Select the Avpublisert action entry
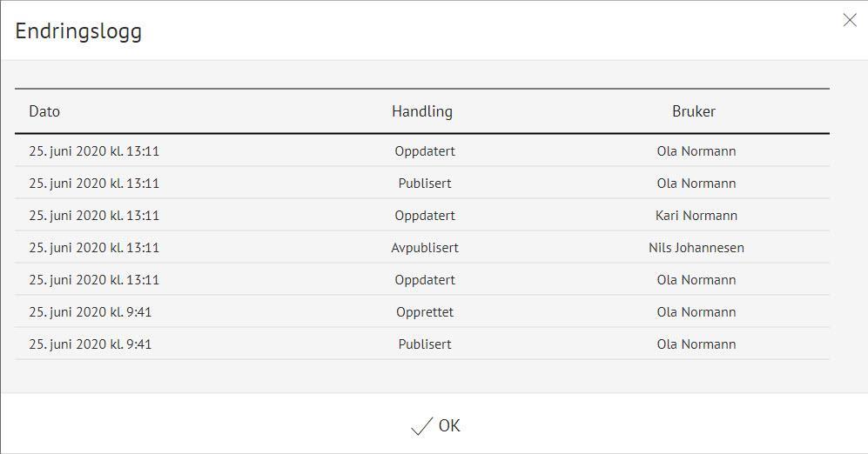 coord(425,248)
